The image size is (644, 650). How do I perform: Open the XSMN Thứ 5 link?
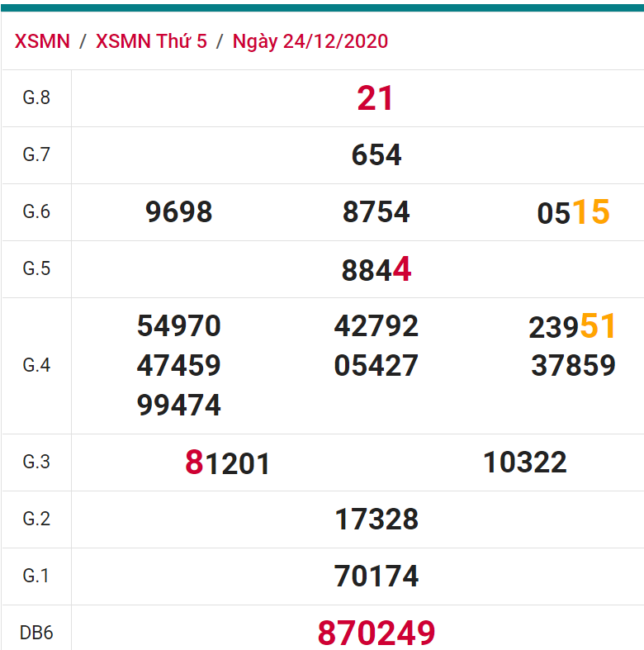coord(151,41)
